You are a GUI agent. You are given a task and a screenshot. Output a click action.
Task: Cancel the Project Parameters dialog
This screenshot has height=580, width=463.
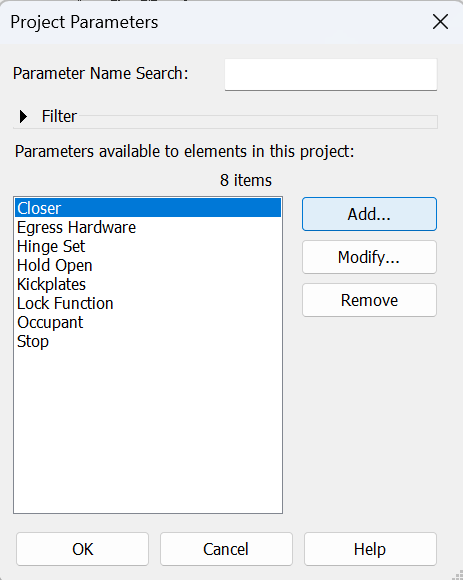(x=226, y=549)
